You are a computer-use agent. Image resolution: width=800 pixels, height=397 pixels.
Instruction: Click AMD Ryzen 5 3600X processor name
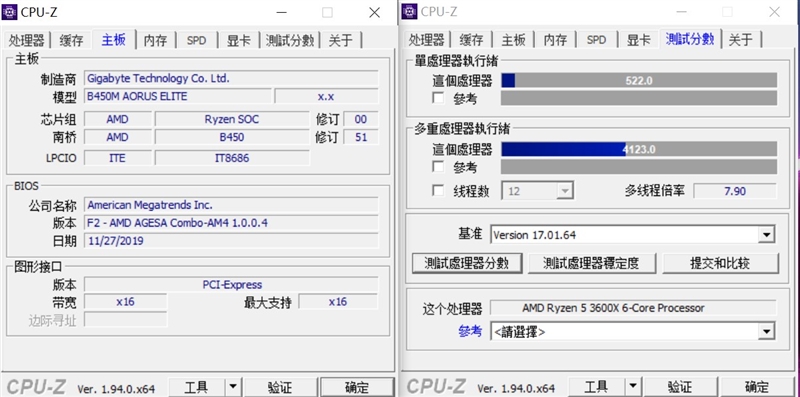pos(633,308)
